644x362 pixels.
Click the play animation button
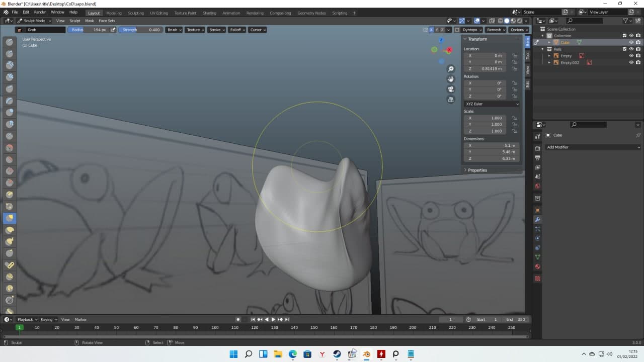[x=273, y=319]
